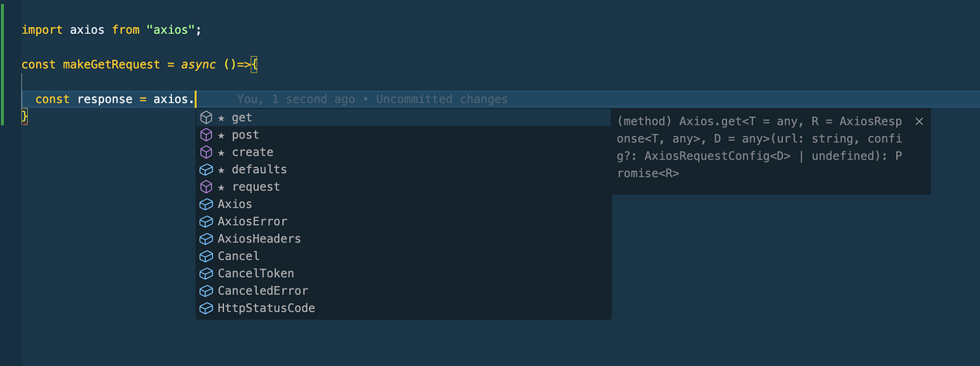Click the opening brace after the arrow

[x=254, y=65]
